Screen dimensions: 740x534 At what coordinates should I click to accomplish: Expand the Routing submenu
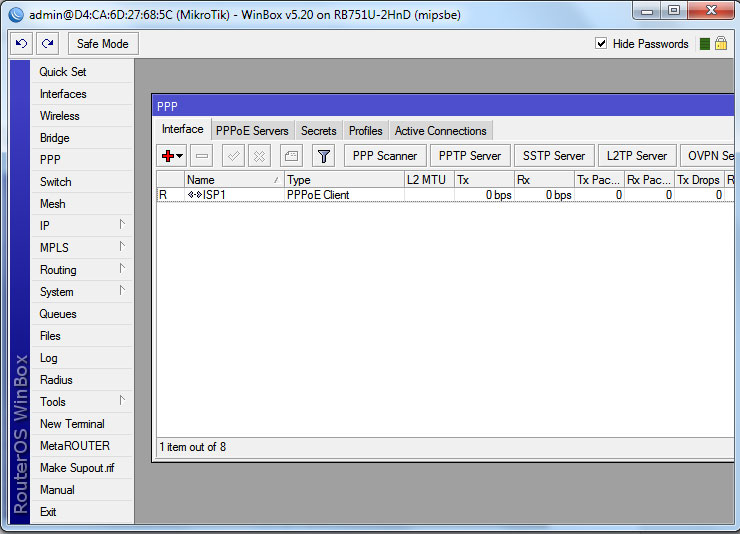(82, 270)
